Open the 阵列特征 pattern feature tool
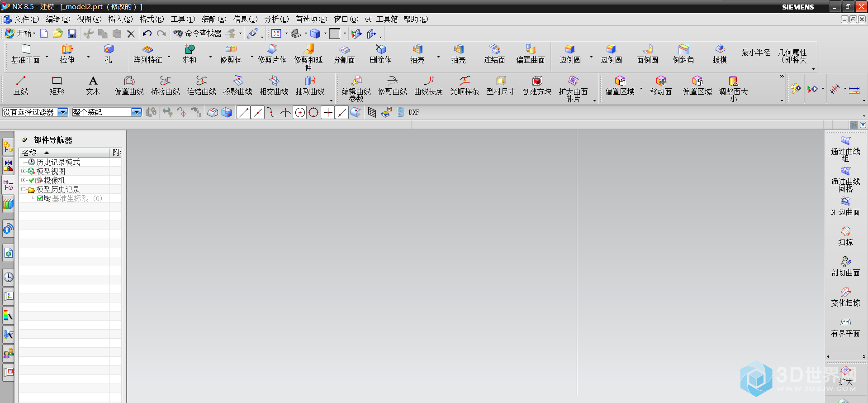The width and height of the screenshot is (868, 403). pyautogui.click(x=147, y=54)
